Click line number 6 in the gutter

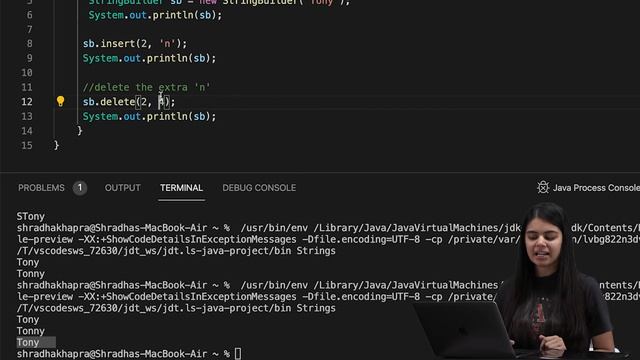click(29, 15)
